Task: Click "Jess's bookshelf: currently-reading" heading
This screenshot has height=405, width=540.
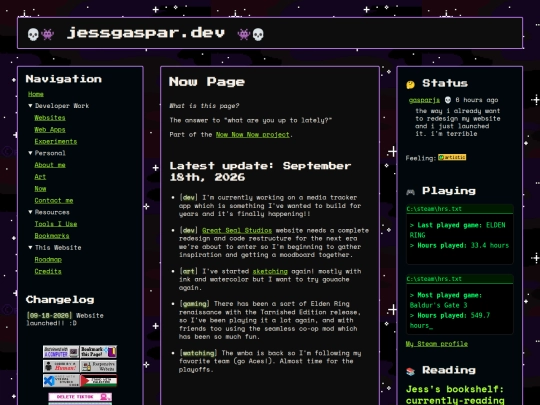Action: point(455,395)
